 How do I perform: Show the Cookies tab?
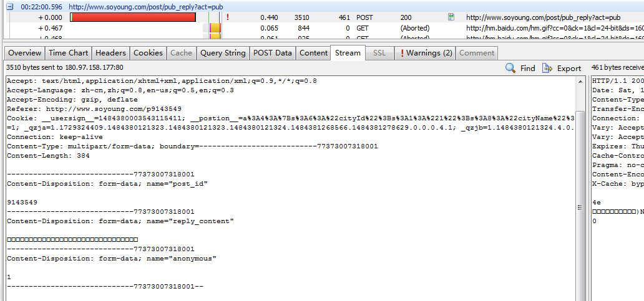click(148, 53)
